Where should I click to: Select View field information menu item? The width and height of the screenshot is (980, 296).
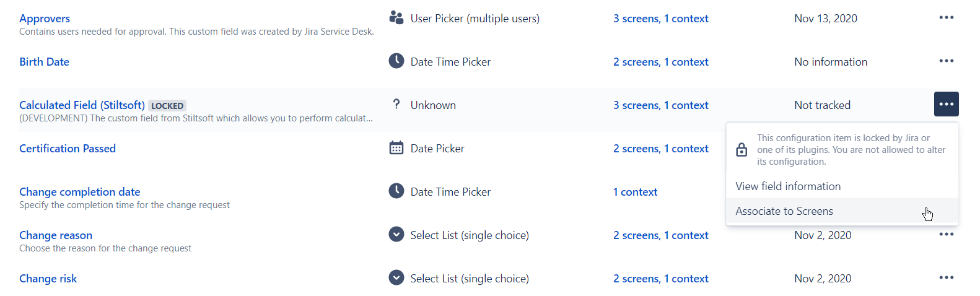click(x=788, y=186)
